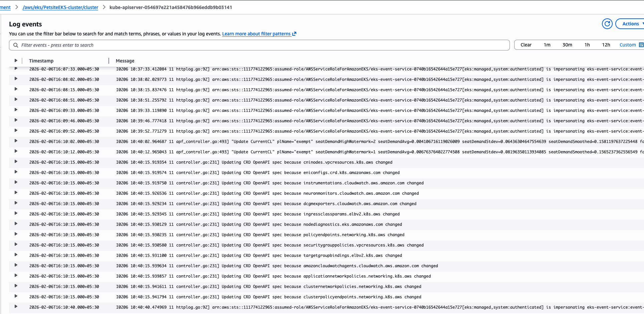Expand log event at 16:08:51
This screenshot has height=314, width=644.
[16, 100]
